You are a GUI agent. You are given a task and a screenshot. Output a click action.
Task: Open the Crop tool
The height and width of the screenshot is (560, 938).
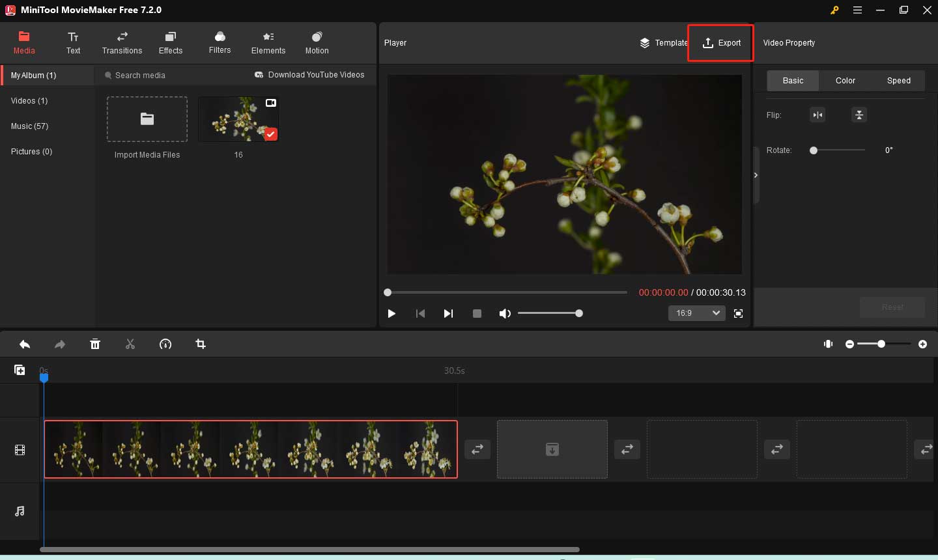[201, 344]
